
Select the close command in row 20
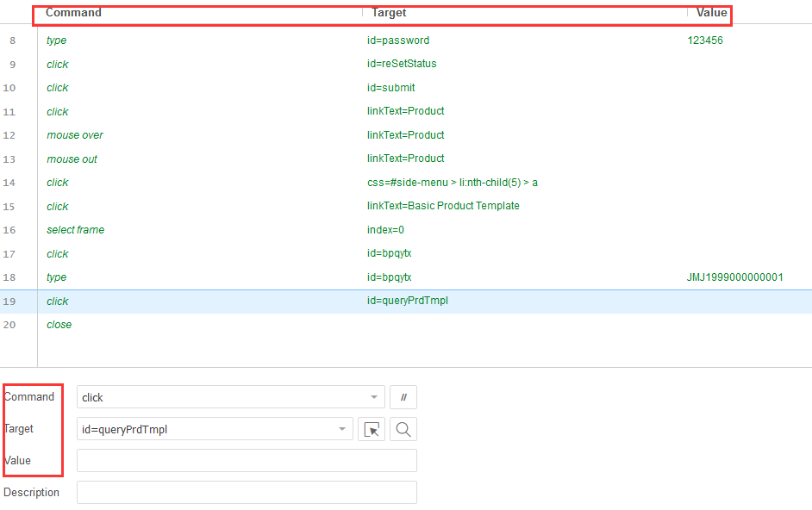point(59,325)
